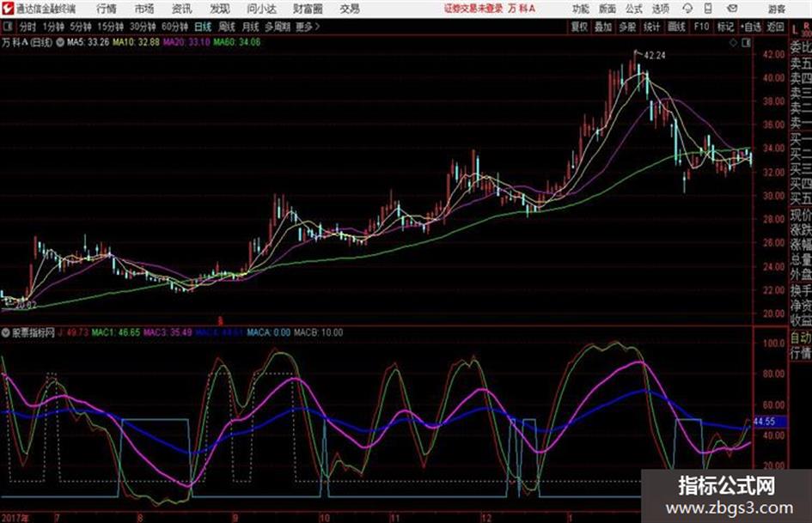Click the 游客 user account label
The height and width of the screenshot is (523, 812).
776,9
